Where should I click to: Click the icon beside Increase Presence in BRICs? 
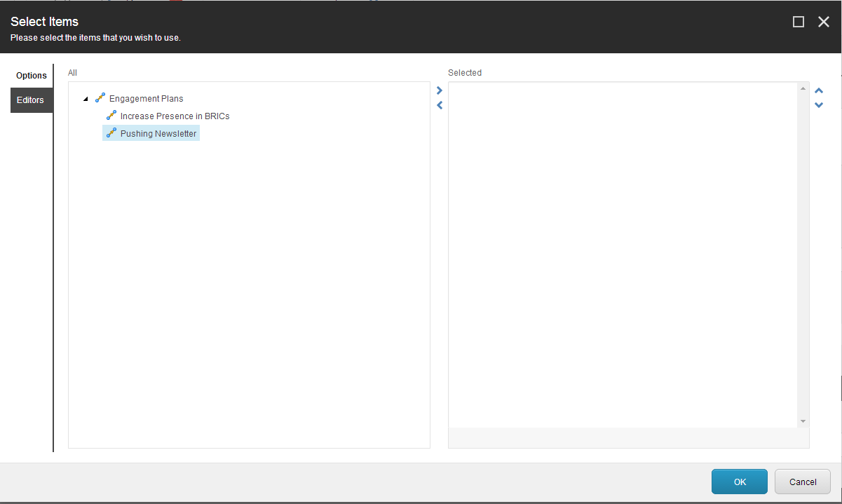click(x=111, y=116)
